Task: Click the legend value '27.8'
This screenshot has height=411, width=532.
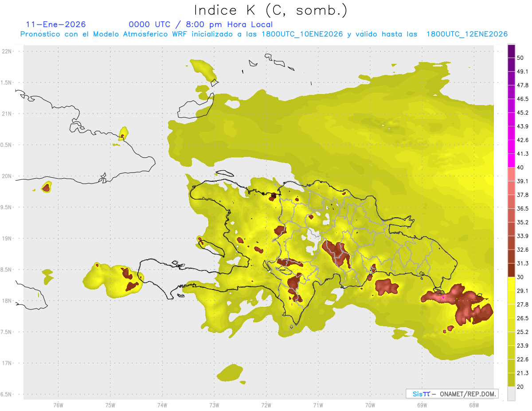Action: point(523,305)
